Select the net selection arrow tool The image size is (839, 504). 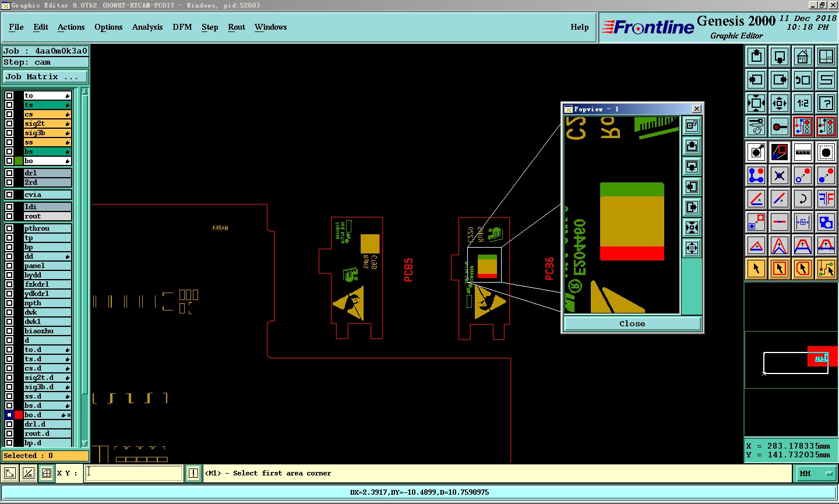[826, 269]
